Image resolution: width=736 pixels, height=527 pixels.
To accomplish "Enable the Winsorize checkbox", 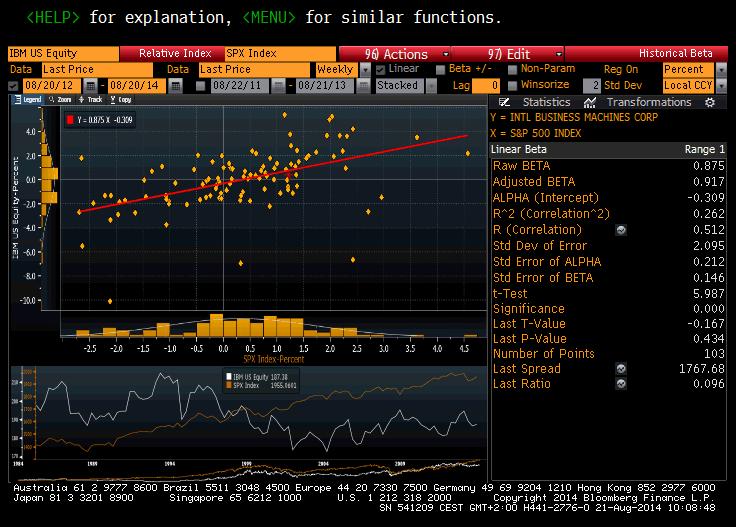I will (x=513, y=85).
